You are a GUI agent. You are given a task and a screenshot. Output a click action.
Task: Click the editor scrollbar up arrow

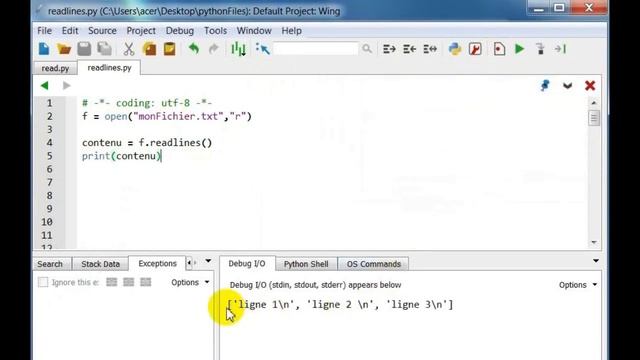point(594,103)
